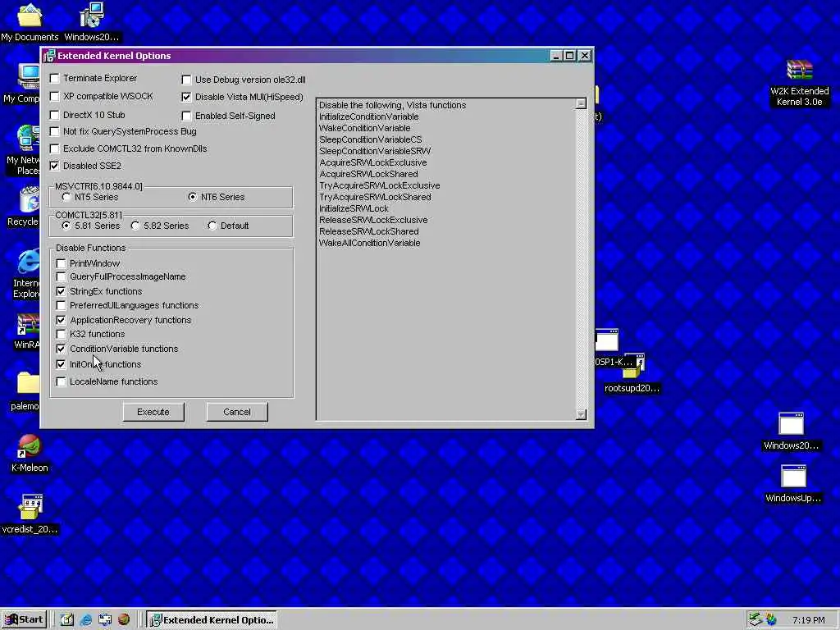Enable Use Debug version ole32.dll
This screenshot has height=630, width=840.
tap(186, 80)
